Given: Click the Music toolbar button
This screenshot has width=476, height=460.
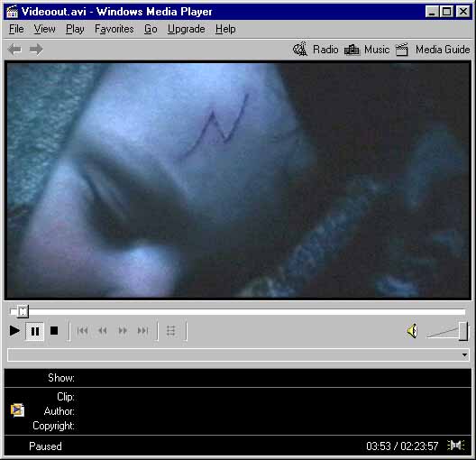Looking at the screenshot, I should 367,50.
